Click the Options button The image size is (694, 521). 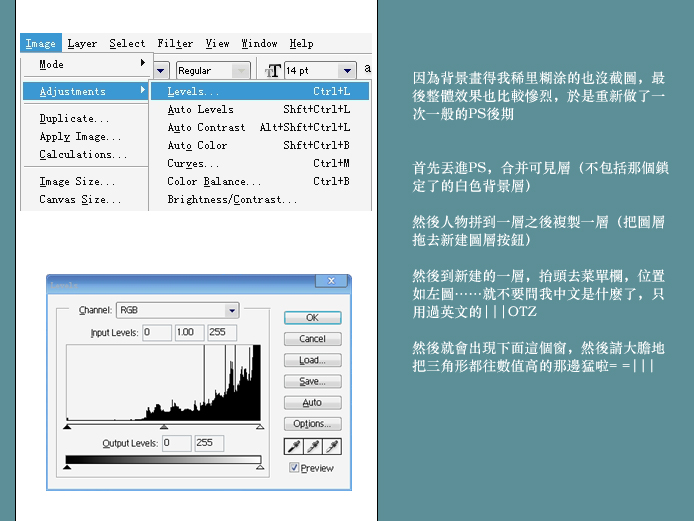tap(312, 424)
